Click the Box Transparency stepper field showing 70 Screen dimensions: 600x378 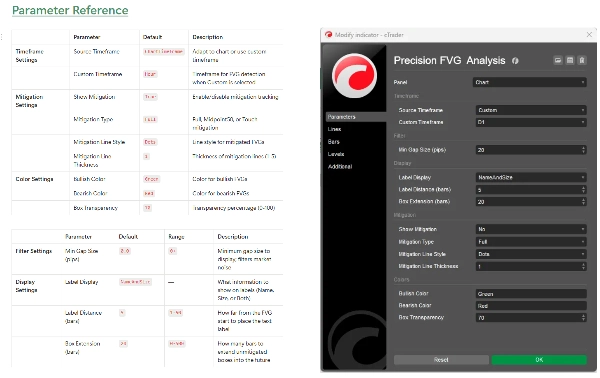click(531, 318)
